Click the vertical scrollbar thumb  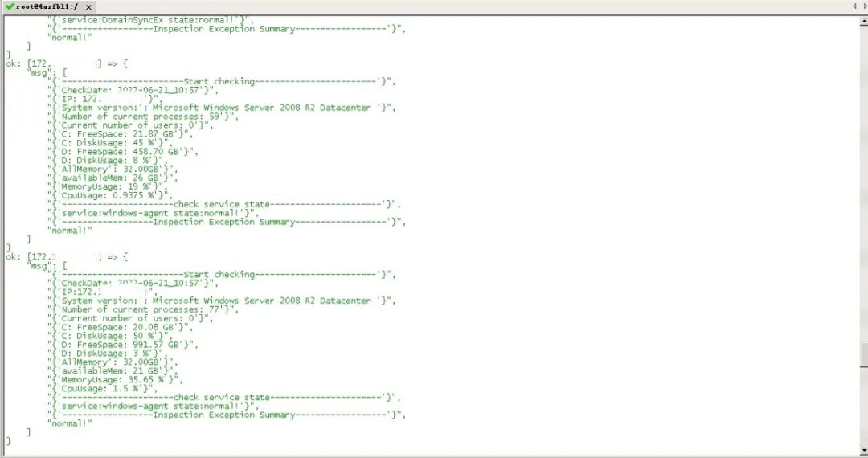pyautogui.click(x=863, y=354)
